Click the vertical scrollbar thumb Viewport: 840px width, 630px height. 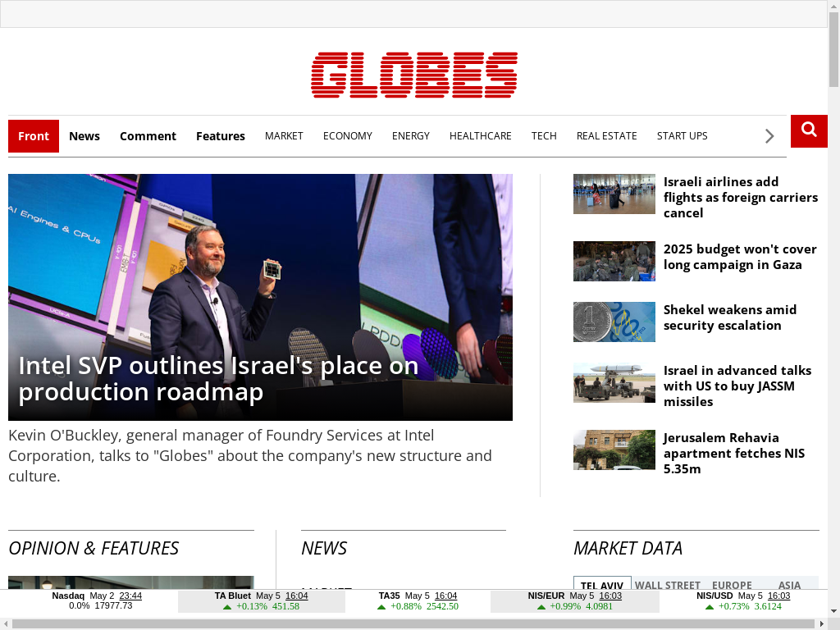(x=834, y=49)
